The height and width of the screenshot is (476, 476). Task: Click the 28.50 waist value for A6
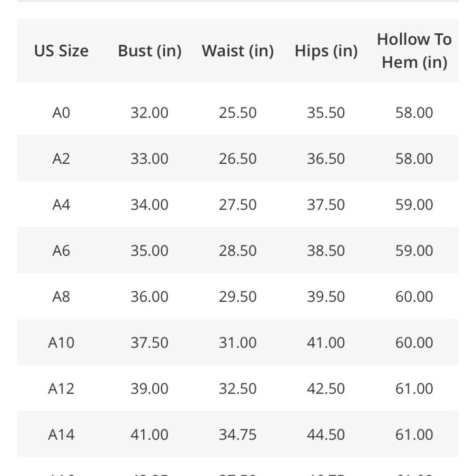pyautogui.click(x=238, y=251)
